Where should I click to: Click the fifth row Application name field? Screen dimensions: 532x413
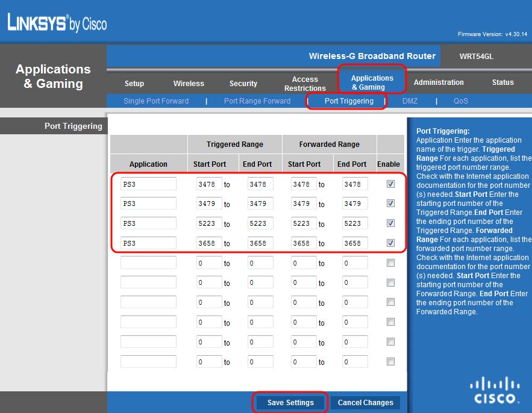pyautogui.click(x=148, y=262)
